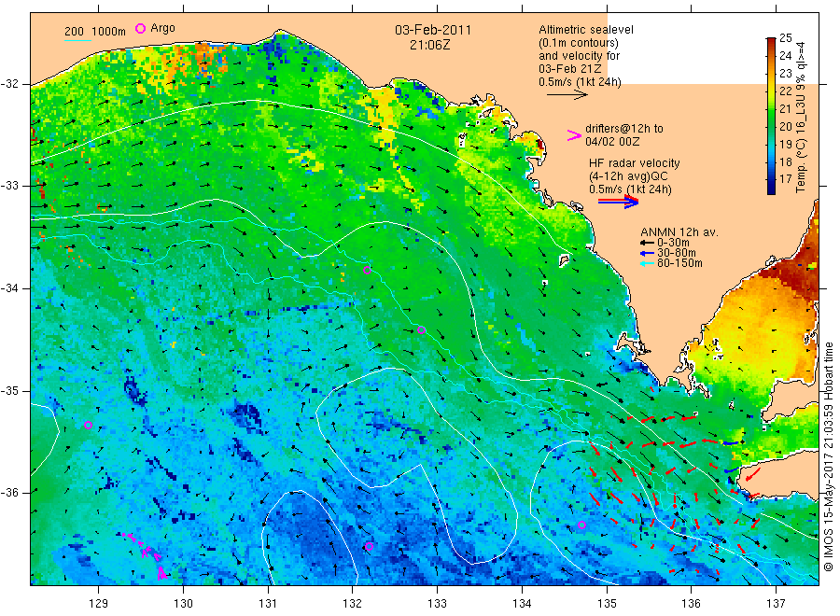The image size is (840, 616).
Task: Click the Argo float marker near 132.2E 33.8S
Action: [x=367, y=270]
